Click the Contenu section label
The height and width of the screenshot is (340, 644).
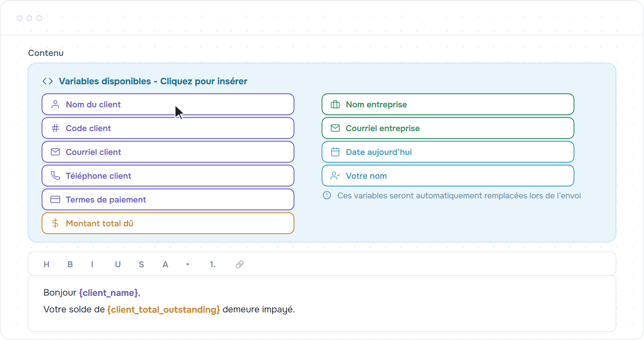pyautogui.click(x=46, y=53)
